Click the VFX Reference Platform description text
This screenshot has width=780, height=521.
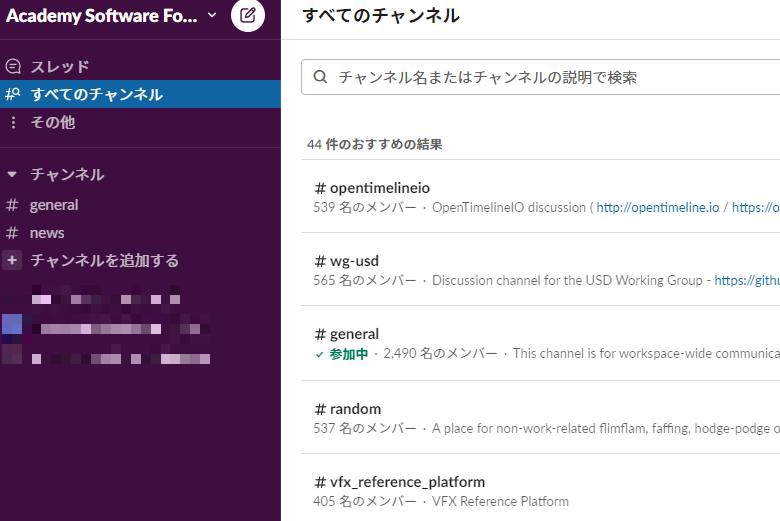point(500,501)
